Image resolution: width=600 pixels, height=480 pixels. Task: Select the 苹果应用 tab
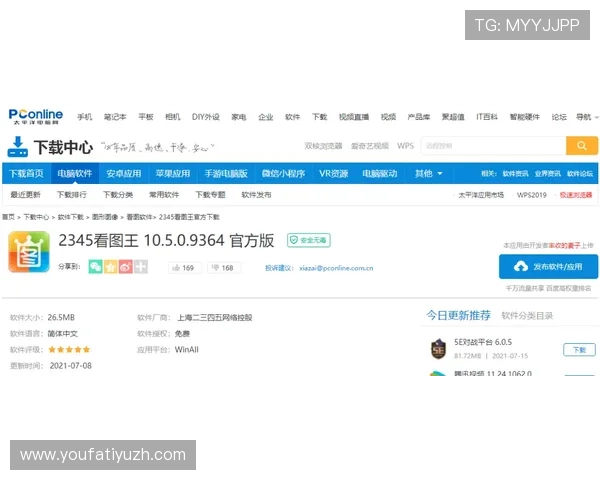click(x=173, y=174)
